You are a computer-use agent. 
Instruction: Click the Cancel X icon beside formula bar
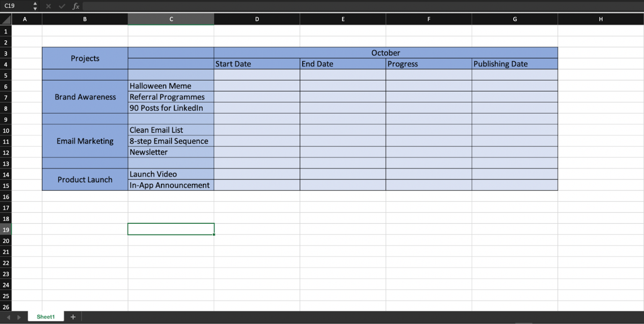(x=48, y=6)
